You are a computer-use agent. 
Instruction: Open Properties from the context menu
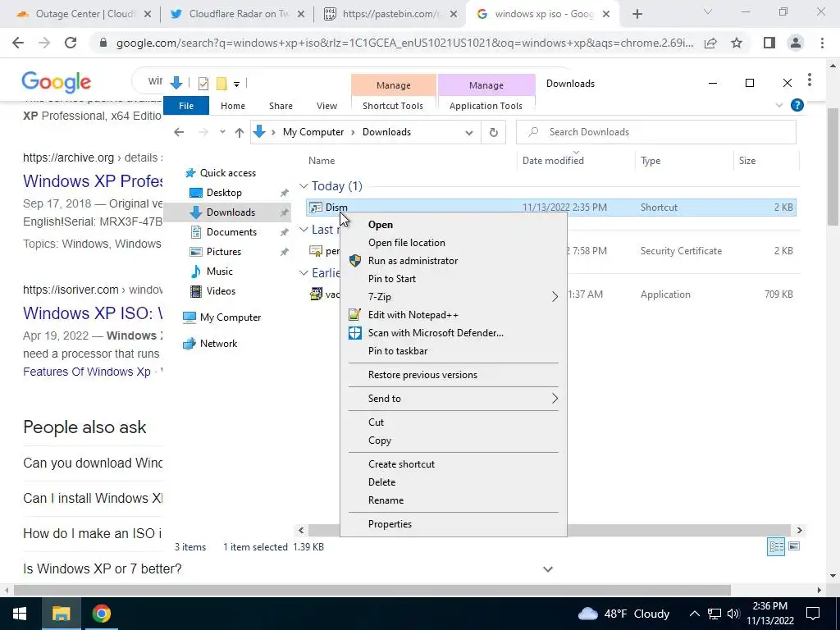pos(453,524)
